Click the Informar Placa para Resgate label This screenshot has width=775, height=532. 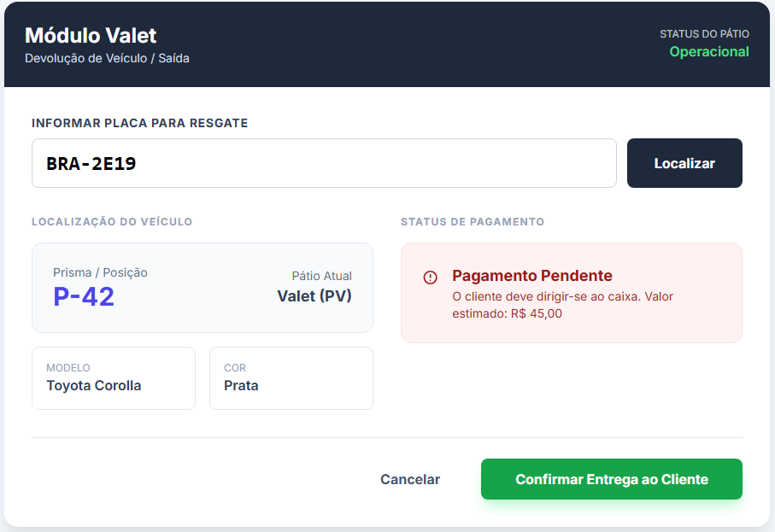pyautogui.click(x=139, y=123)
